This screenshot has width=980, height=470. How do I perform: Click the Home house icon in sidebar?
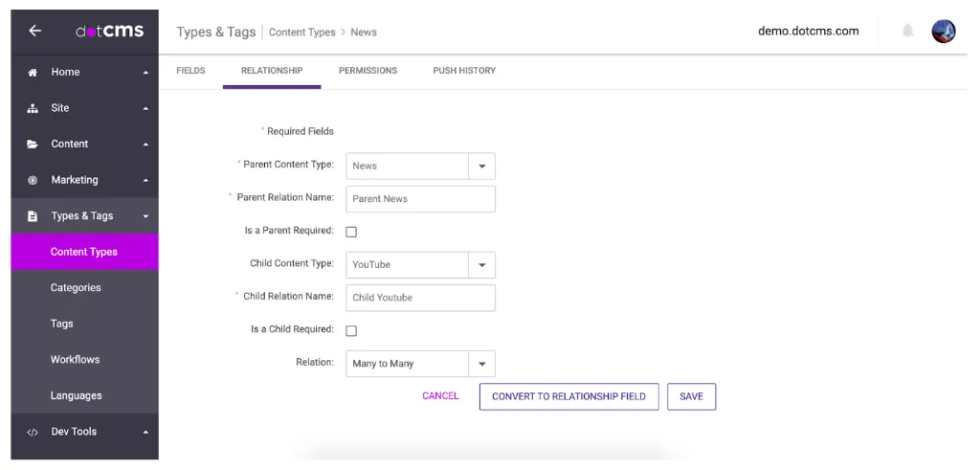[x=33, y=73]
